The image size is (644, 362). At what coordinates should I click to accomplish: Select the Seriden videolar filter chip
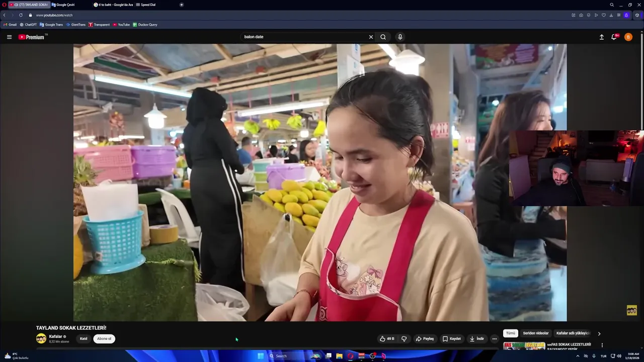536,333
